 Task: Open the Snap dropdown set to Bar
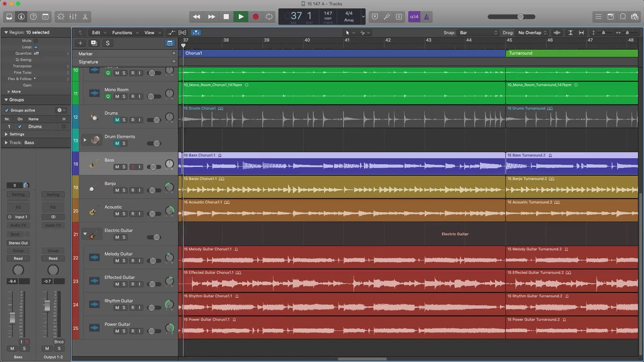479,33
